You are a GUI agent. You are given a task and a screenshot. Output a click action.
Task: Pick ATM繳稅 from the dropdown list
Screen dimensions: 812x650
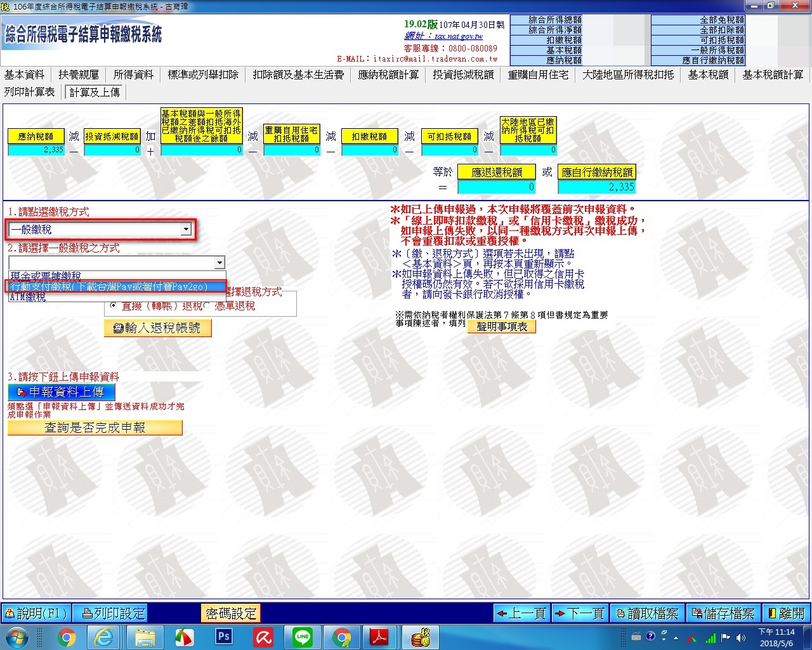coord(28,297)
